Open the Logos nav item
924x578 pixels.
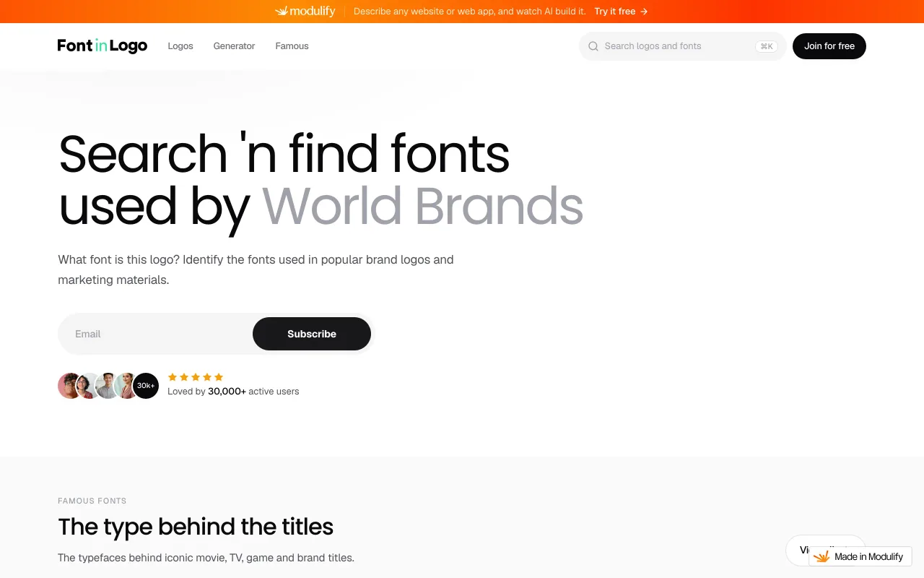180,46
